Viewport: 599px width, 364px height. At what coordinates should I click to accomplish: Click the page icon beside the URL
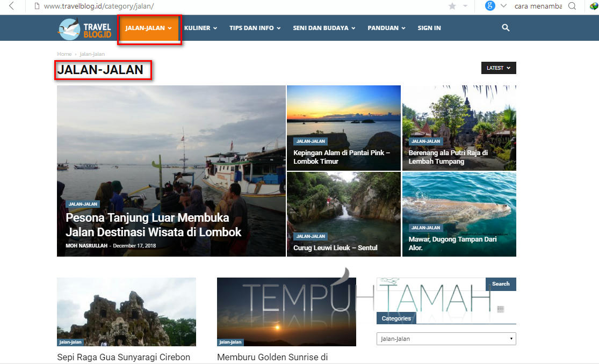coord(37,6)
